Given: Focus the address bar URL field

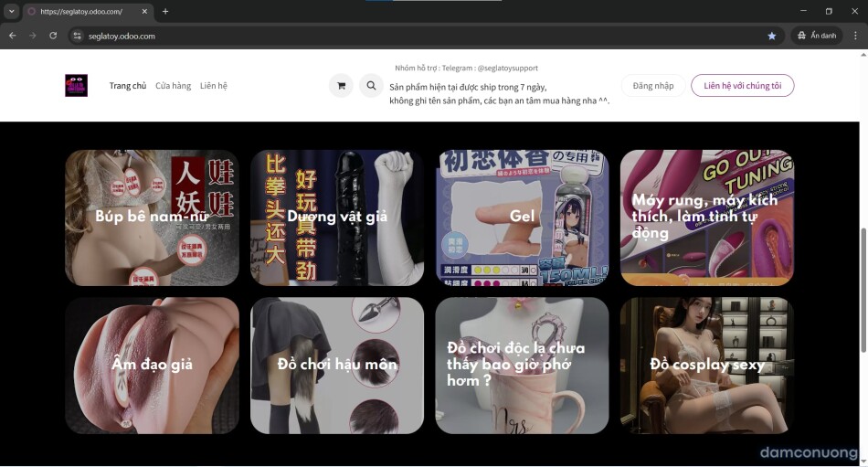Looking at the screenshot, I should click(x=365, y=36).
